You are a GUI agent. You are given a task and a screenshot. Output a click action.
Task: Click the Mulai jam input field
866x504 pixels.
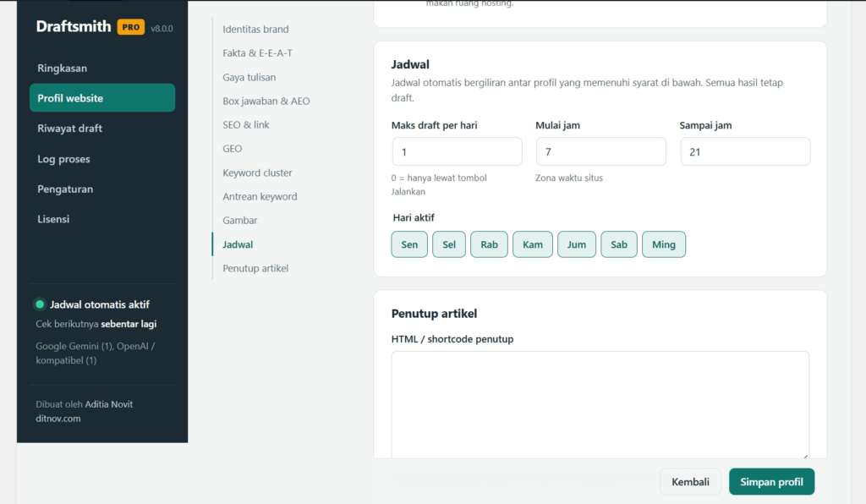point(601,152)
